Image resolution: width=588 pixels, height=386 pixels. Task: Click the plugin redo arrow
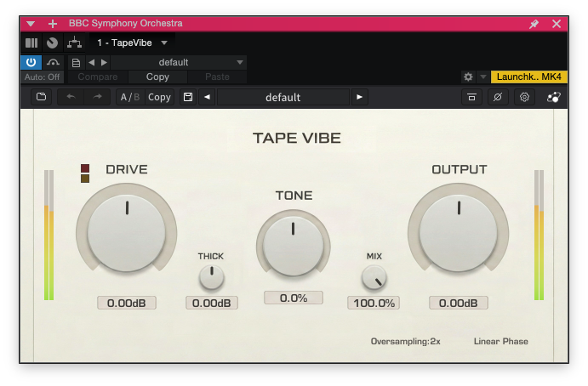(x=98, y=97)
